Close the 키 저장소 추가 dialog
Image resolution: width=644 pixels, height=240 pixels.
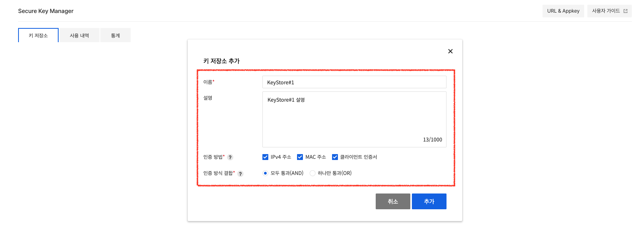coord(450,51)
